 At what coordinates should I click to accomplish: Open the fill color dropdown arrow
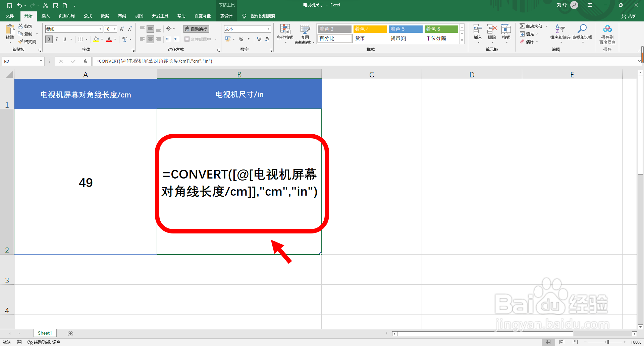[102, 39]
